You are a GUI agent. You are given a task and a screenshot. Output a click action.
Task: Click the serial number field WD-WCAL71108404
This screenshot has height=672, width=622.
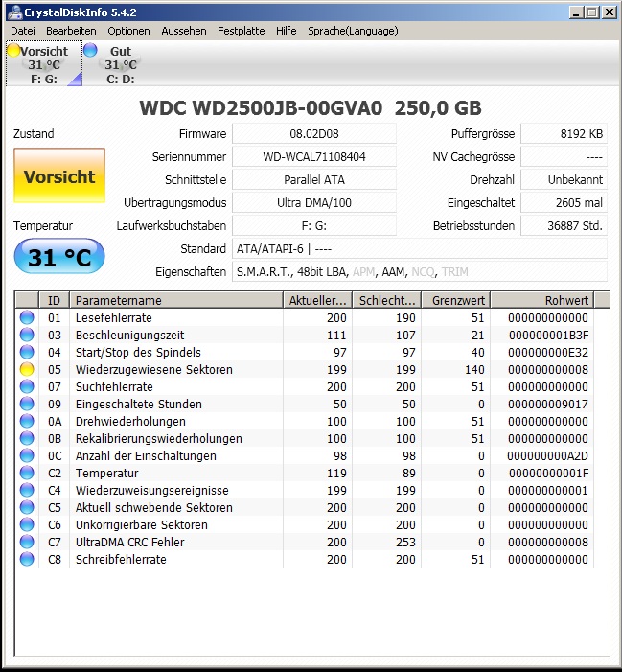314,157
